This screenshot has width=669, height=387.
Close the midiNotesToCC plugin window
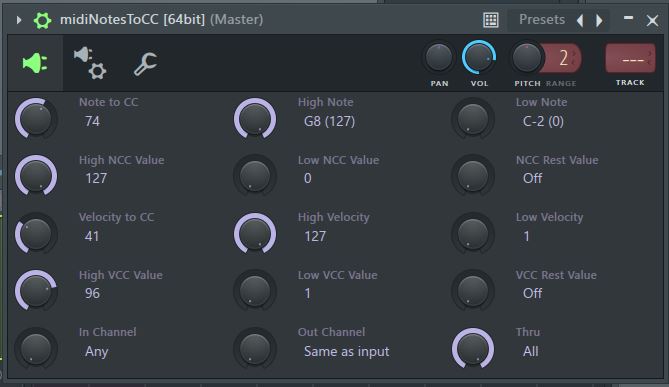pos(652,20)
